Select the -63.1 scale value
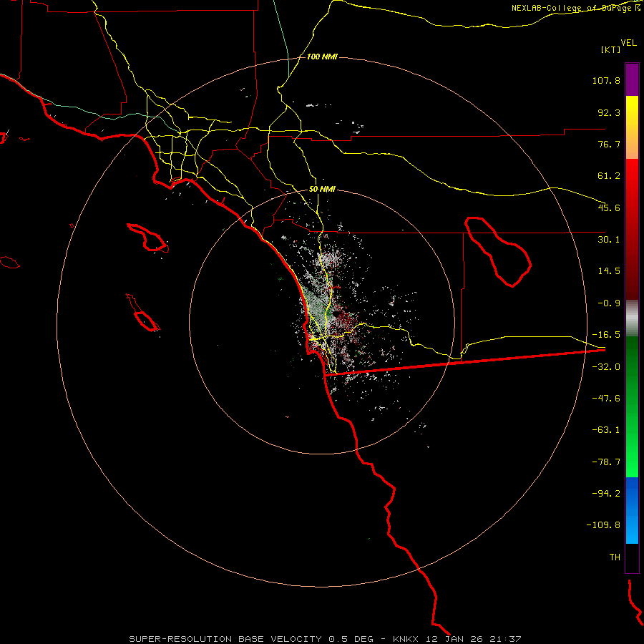The height and width of the screenshot is (644, 644). pyautogui.click(x=606, y=430)
